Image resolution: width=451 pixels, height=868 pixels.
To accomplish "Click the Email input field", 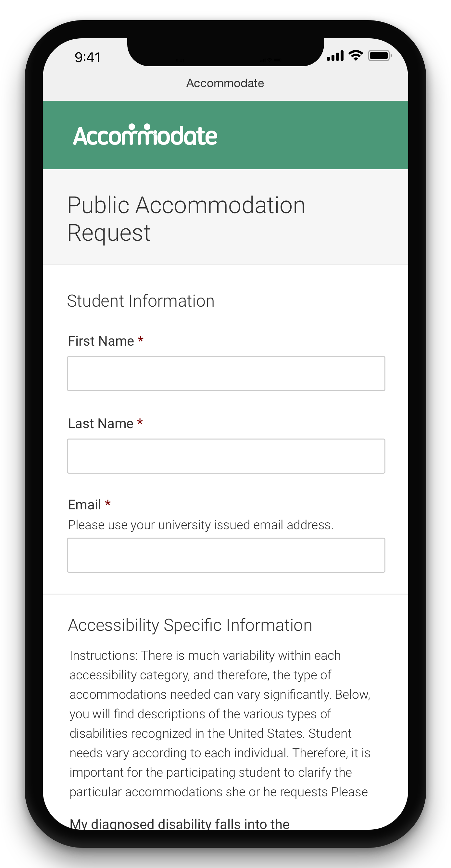I will [226, 555].
